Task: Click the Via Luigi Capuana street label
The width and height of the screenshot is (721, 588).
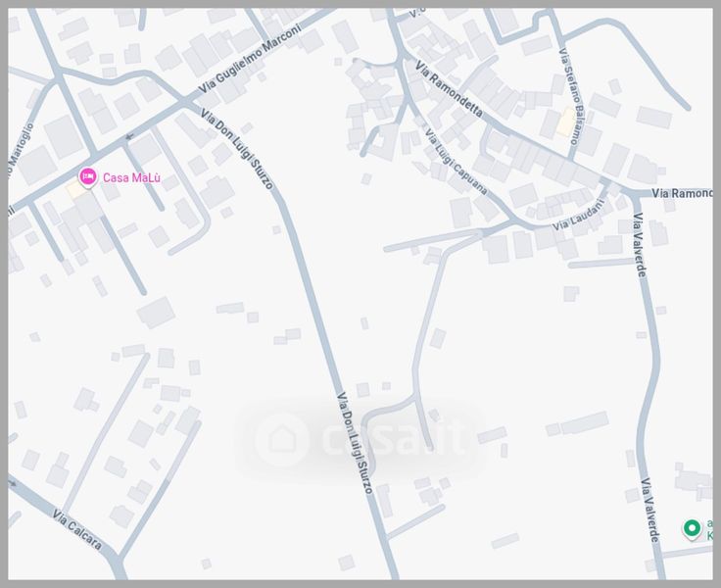Action: [x=456, y=162]
